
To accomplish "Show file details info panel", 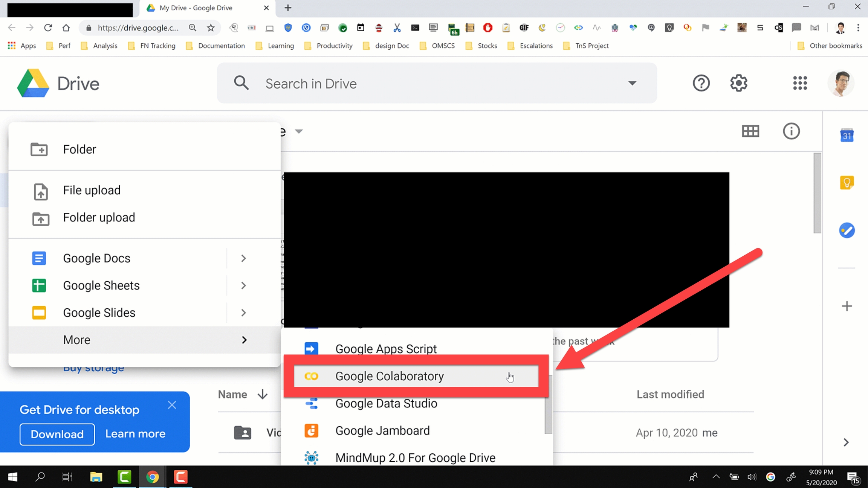I will [x=791, y=131].
